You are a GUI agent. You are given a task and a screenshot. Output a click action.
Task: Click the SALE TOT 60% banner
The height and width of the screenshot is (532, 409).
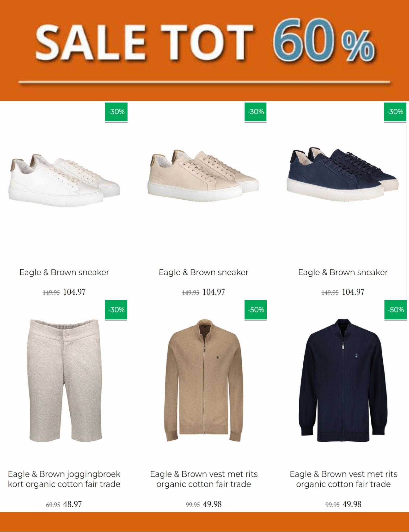click(x=204, y=50)
